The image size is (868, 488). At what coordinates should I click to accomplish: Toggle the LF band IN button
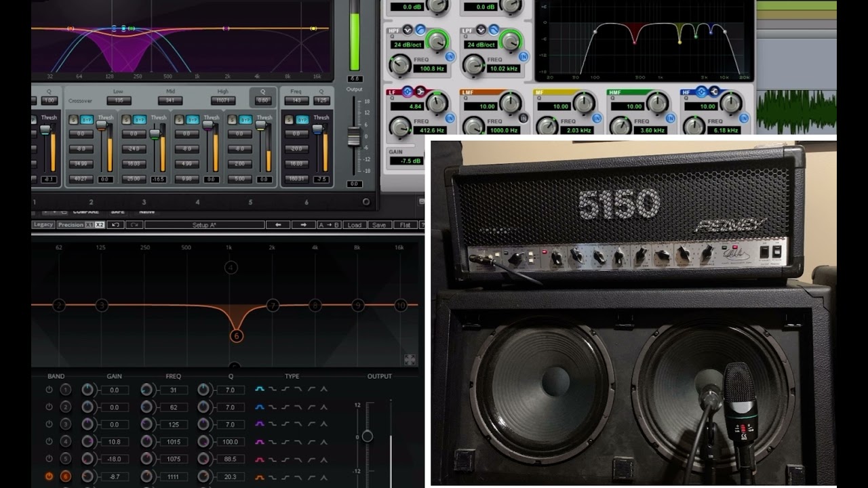pos(449,119)
